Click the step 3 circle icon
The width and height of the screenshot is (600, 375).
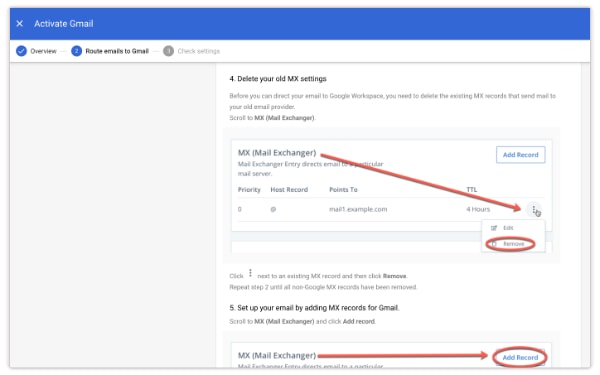coord(168,51)
